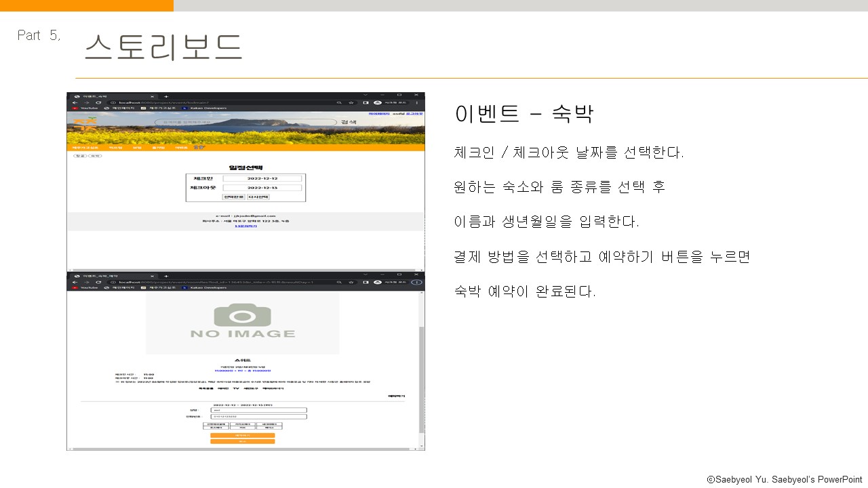This screenshot has width=868, height=488.
Task: Click forward arrow in top browser screenshot
Action: click(87, 102)
